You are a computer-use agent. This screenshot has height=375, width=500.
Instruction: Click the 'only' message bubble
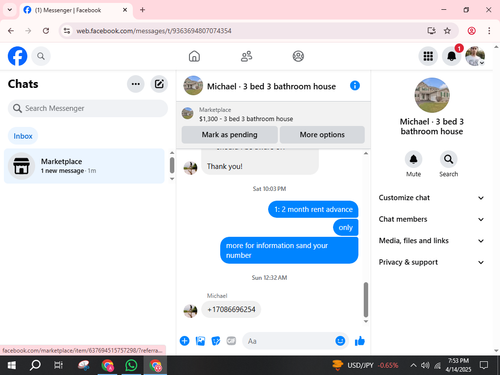point(346,227)
